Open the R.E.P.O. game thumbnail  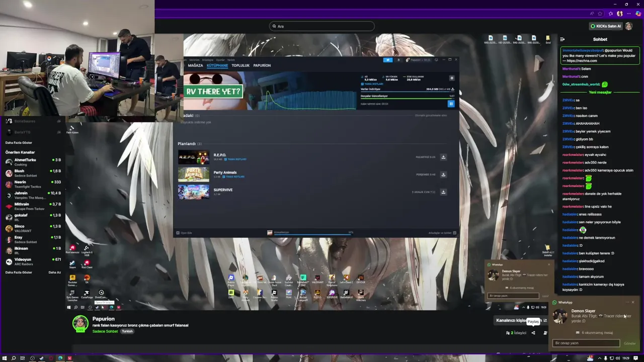coord(194,157)
